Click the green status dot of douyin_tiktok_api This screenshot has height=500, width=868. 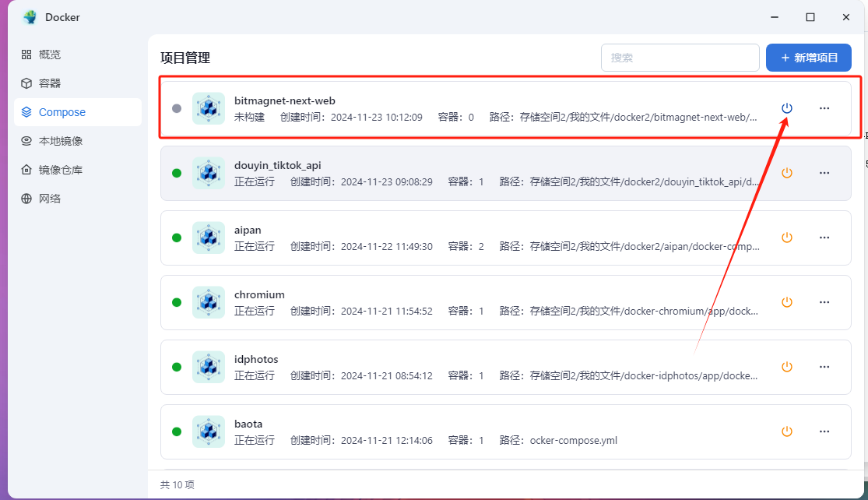tap(177, 174)
